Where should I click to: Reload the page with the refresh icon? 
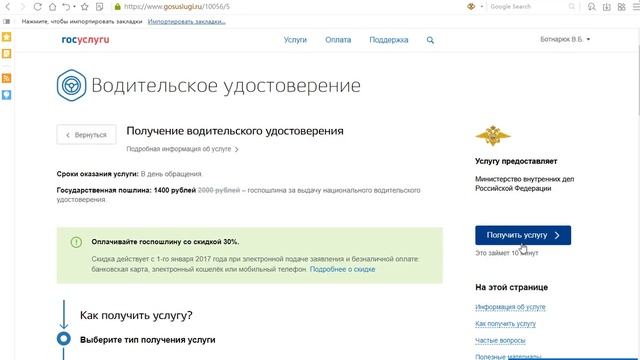pyautogui.click(x=38, y=7)
